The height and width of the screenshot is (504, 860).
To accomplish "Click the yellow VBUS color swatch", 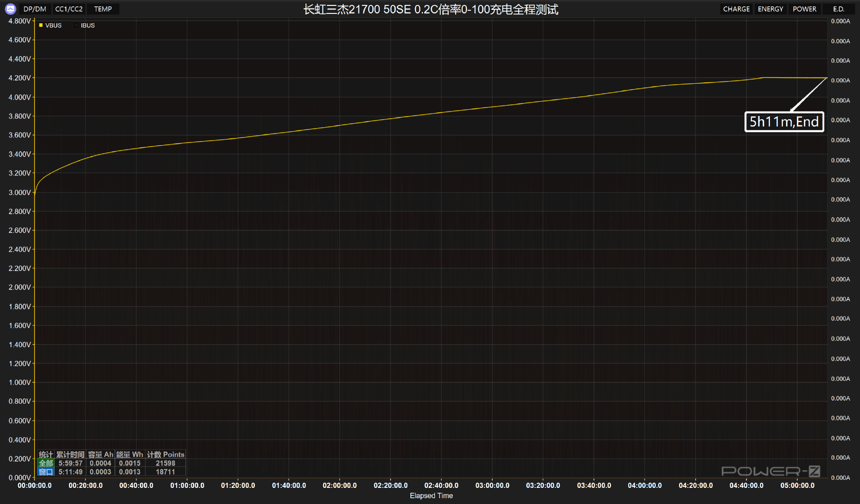I will click(x=41, y=26).
